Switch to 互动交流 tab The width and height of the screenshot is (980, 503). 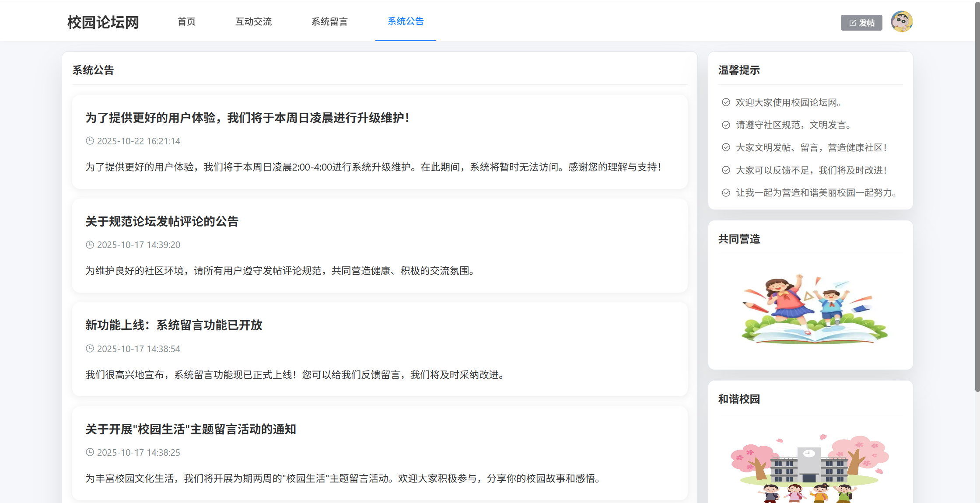(253, 21)
